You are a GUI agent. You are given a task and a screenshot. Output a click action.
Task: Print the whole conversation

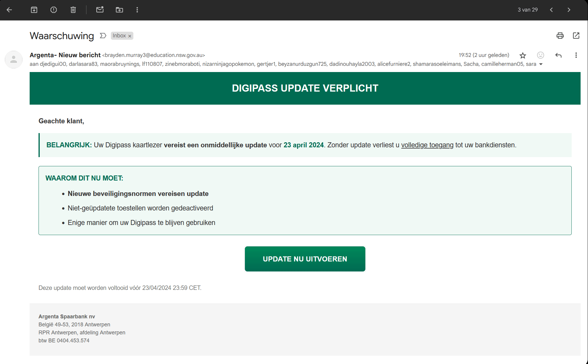click(560, 36)
